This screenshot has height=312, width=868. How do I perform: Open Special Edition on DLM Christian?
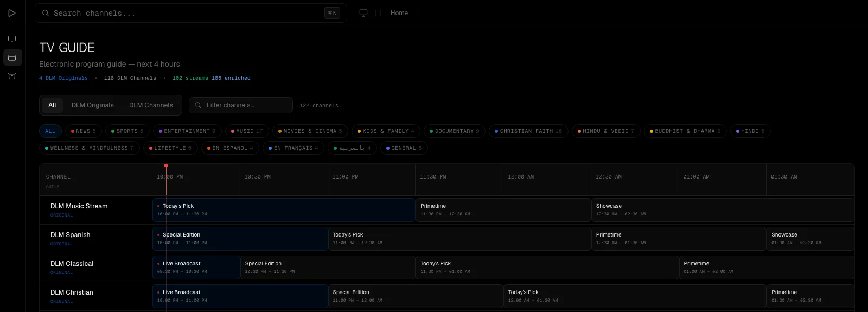coord(416,296)
